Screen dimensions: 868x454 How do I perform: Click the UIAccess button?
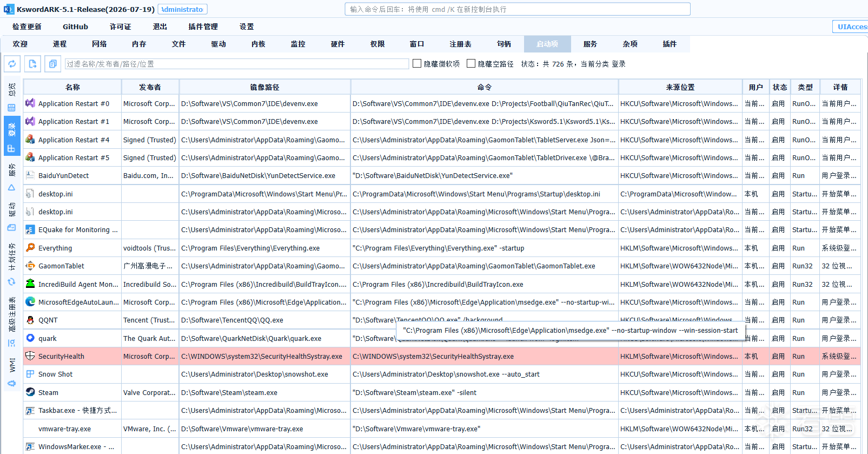click(x=852, y=27)
